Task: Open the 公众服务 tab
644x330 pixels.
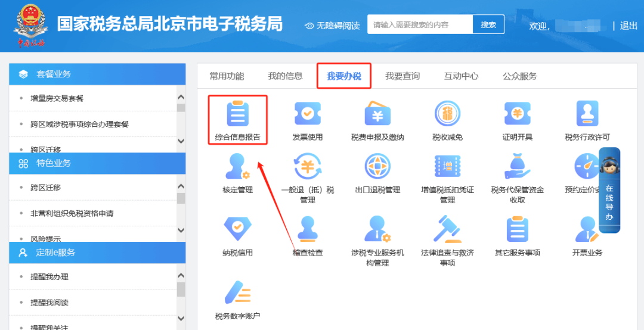Action: (x=519, y=76)
